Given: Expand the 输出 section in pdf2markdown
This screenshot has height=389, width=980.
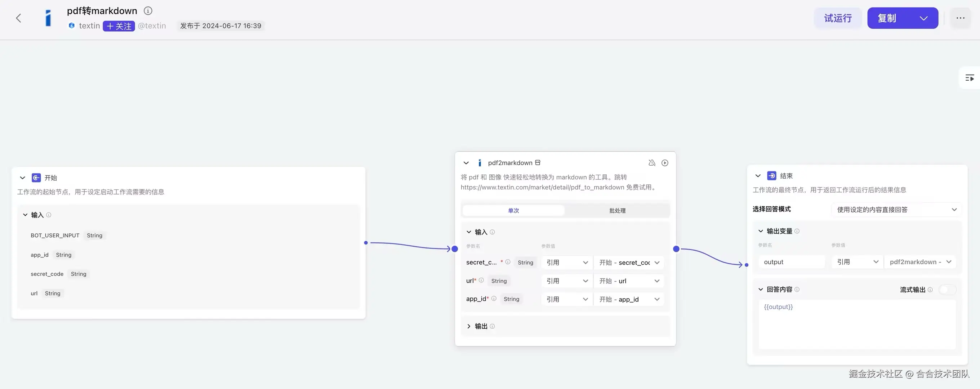Looking at the screenshot, I should [469, 326].
